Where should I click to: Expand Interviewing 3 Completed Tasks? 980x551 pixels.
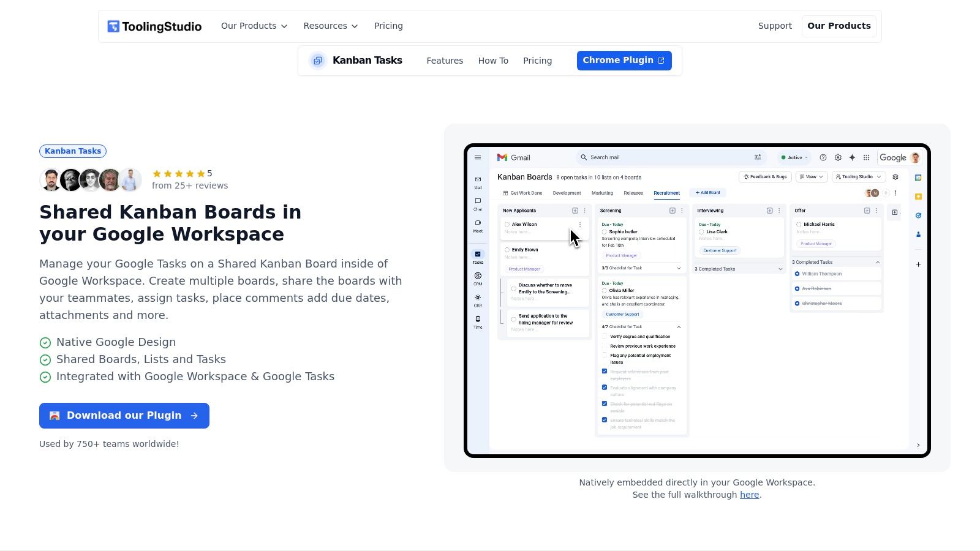780,269
